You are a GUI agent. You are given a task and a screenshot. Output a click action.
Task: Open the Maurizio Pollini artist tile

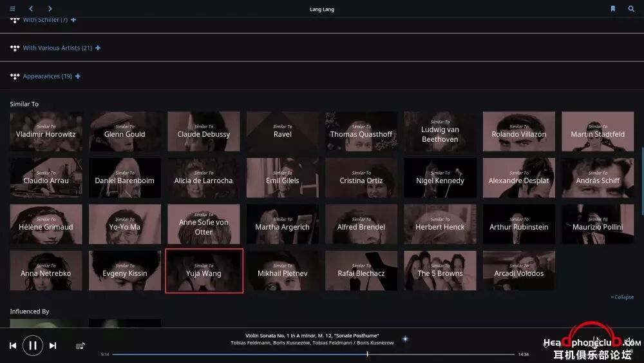point(598,224)
